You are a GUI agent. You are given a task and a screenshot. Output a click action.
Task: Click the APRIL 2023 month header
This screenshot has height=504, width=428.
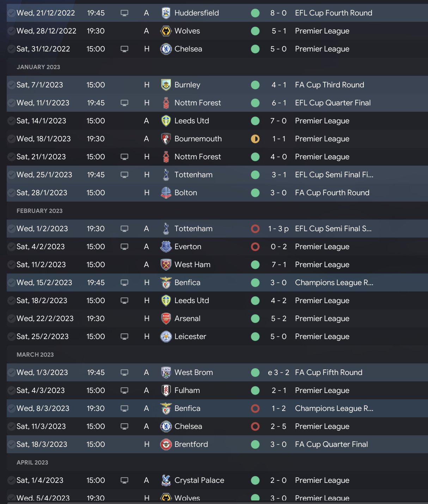click(x=32, y=462)
